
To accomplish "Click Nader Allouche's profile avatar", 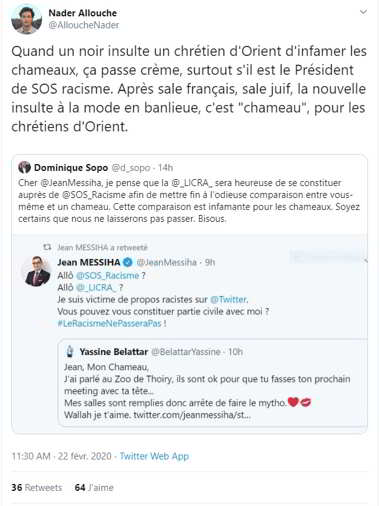I will pos(26,19).
